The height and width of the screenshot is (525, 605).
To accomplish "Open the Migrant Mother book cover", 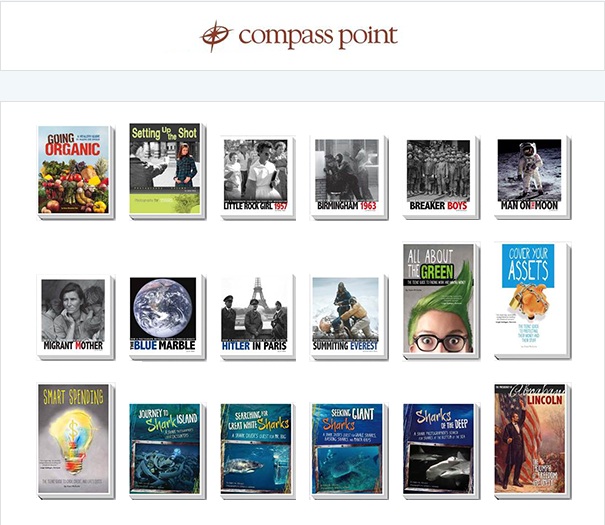I will (x=76, y=317).
